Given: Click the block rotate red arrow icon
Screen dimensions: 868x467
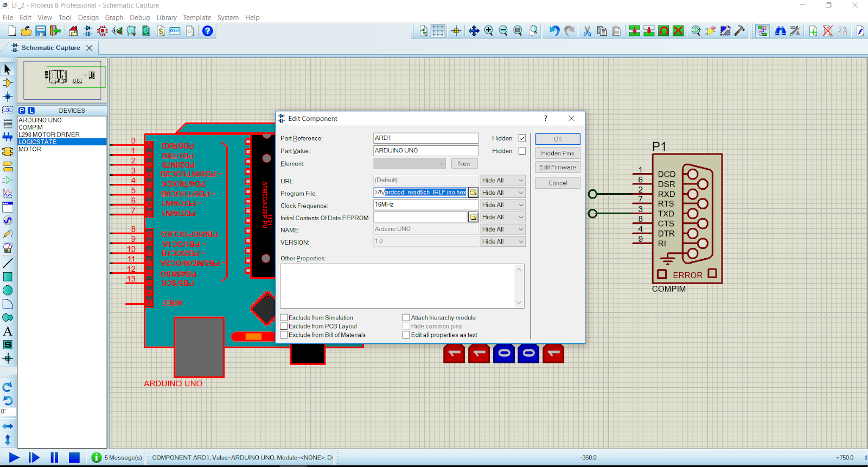Looking at the screenshot, I should 663,31.
